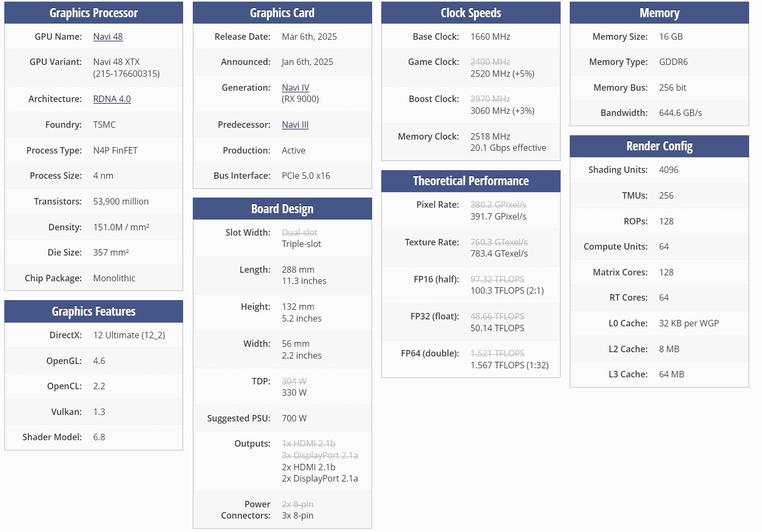Visit the Navi III predecessor link
Image resolution: width=762 pixels, height=532 pixels.
pyautogui.click(x=295, y=125)
